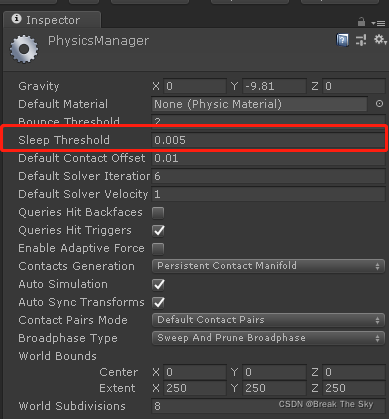The height and width of the screenshot is (419, 389).
Task: Click the Contacts Generation label
Action: click(x=76, y=266)
